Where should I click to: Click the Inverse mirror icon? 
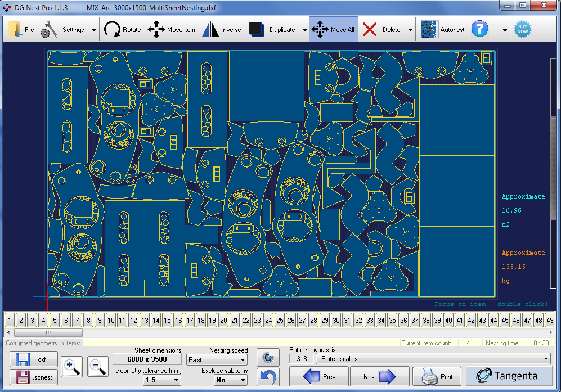click(210, 29)
